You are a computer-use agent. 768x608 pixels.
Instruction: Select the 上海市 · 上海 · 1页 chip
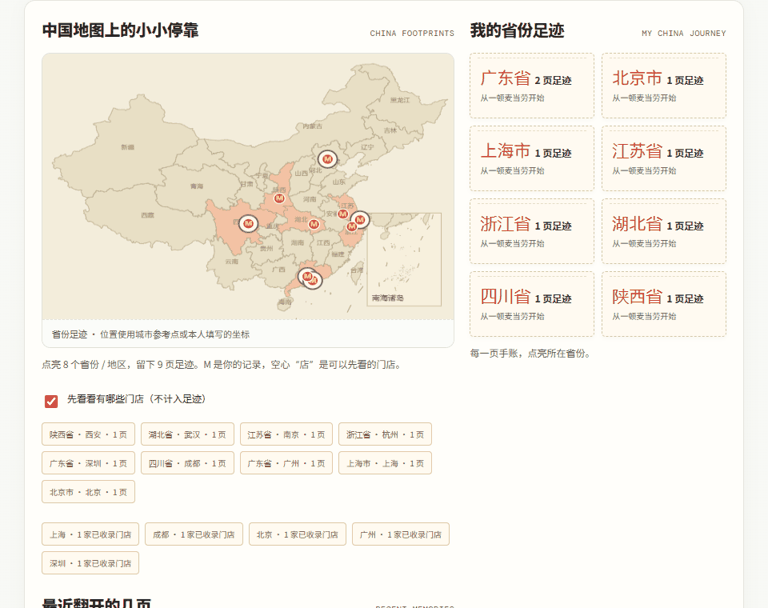(385, 463)
